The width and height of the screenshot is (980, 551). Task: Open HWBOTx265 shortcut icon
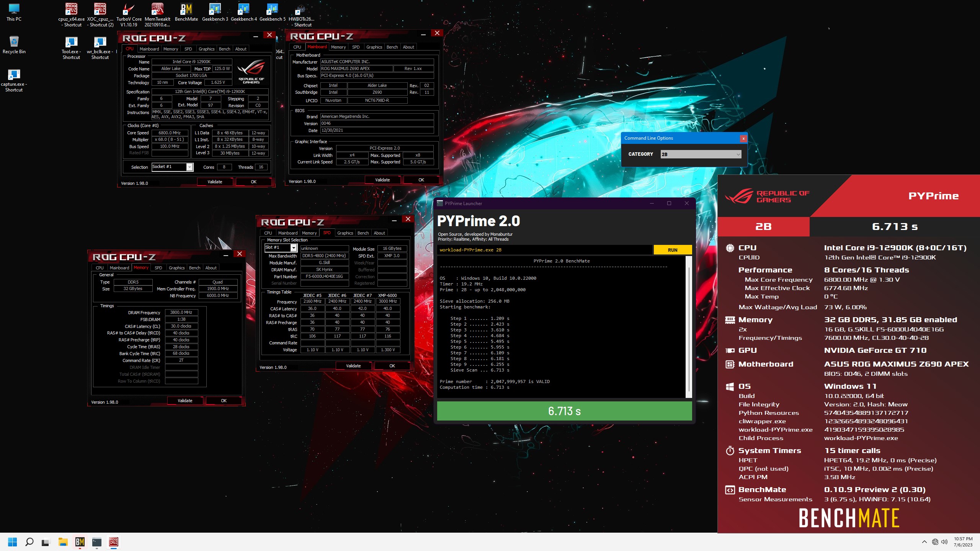pyautogui.click(x=301, y=15)
